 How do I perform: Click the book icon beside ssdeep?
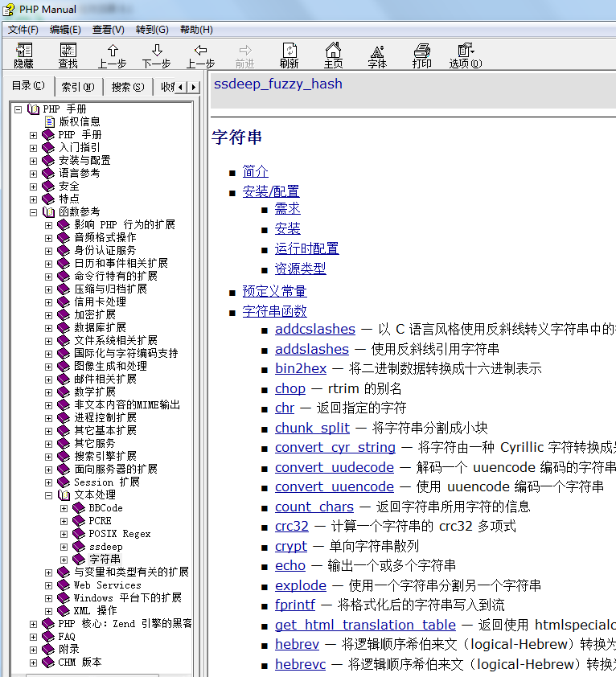[79, 547]
